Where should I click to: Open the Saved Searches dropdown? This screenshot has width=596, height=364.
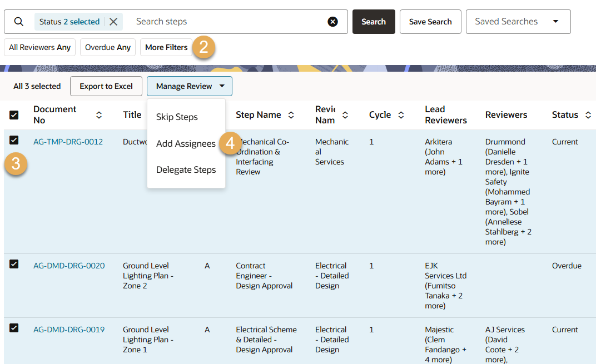point(518,22)
